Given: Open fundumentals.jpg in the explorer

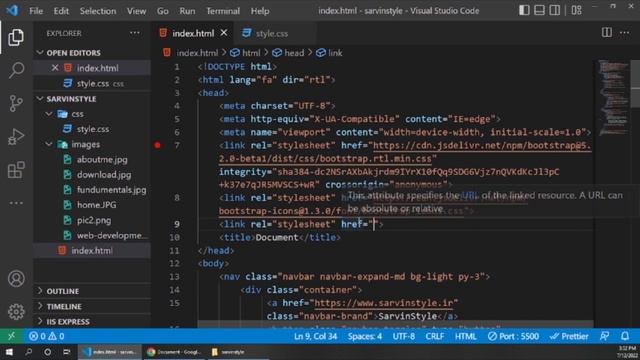Looking at the screenshot, I should (x=111, y=190).
